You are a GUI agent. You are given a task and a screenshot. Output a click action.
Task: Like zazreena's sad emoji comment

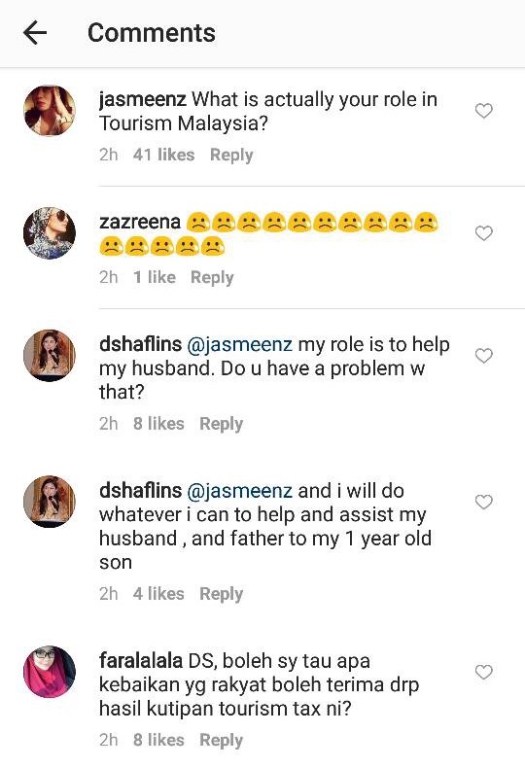(x=484, y=233)
